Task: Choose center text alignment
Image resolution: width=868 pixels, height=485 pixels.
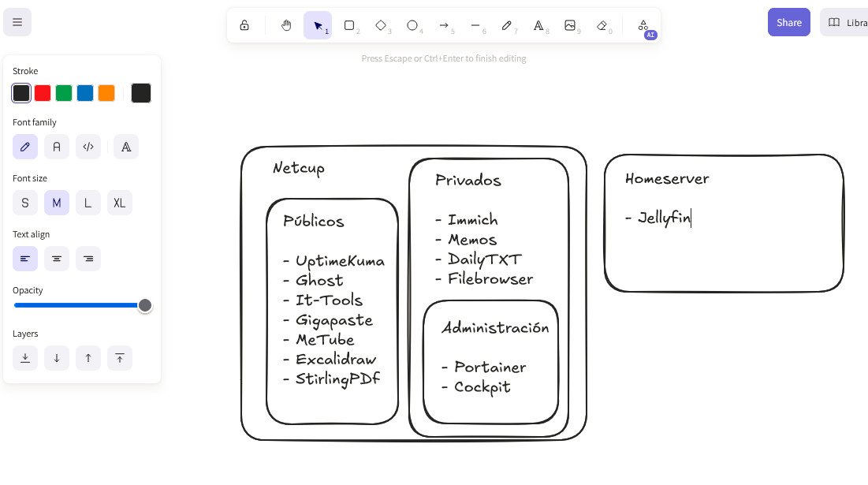Action: coord(57,259)
